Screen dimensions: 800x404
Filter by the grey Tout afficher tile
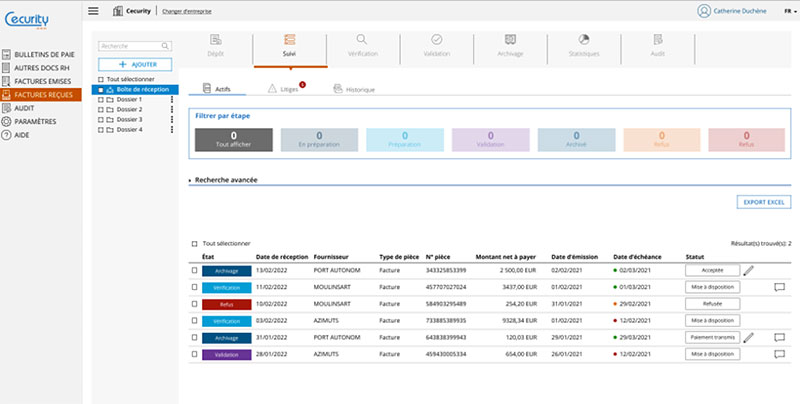(233, 139)
